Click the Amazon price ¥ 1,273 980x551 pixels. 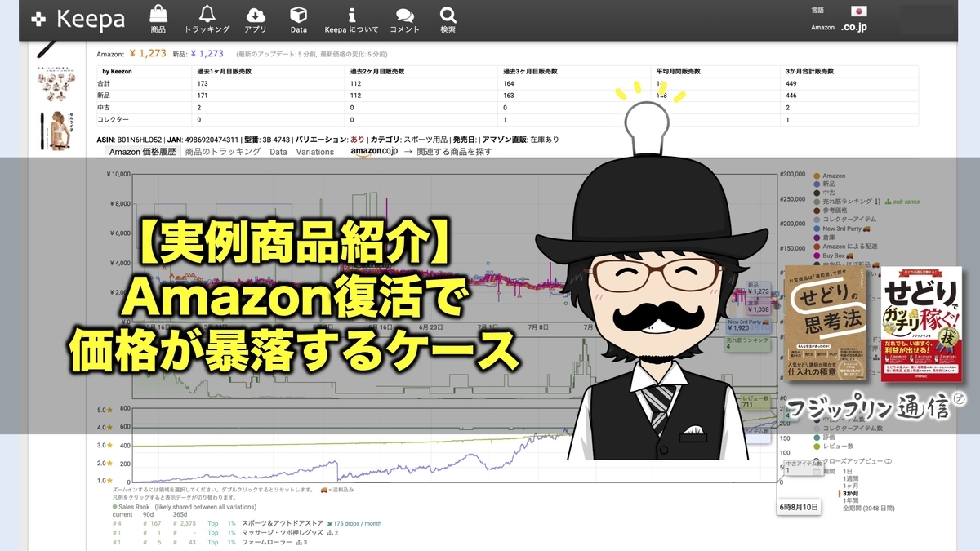point(147,54)
